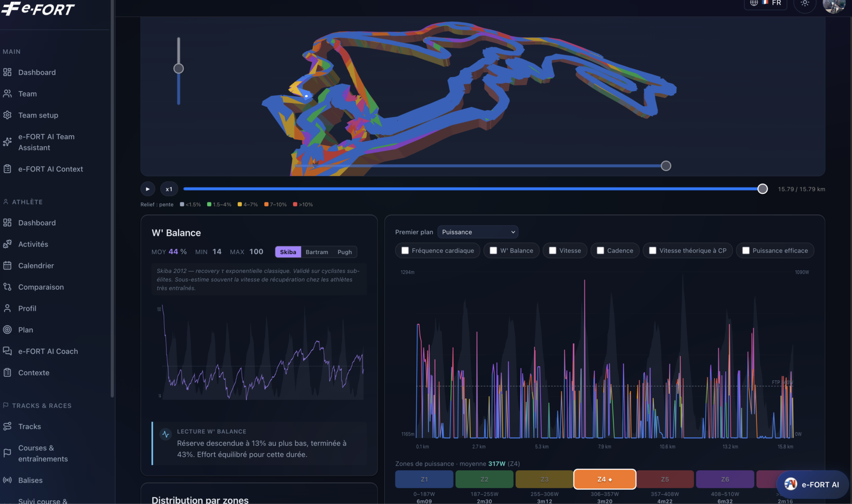
Task: Click the athlete Dashboard grid icon
Action: [7, 223]
